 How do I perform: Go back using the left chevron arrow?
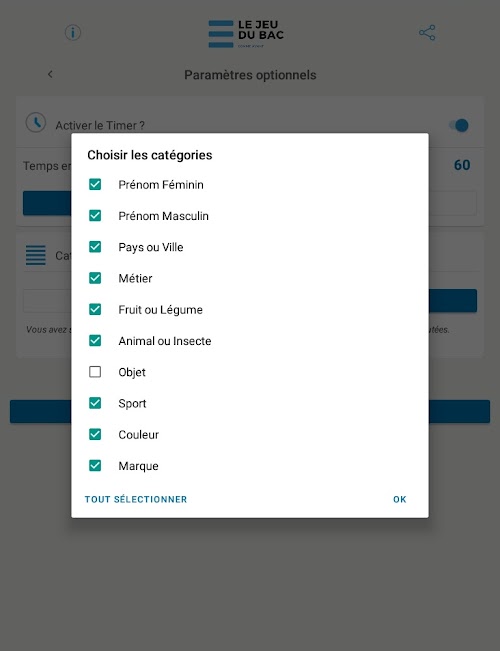(x=50, y=74)
